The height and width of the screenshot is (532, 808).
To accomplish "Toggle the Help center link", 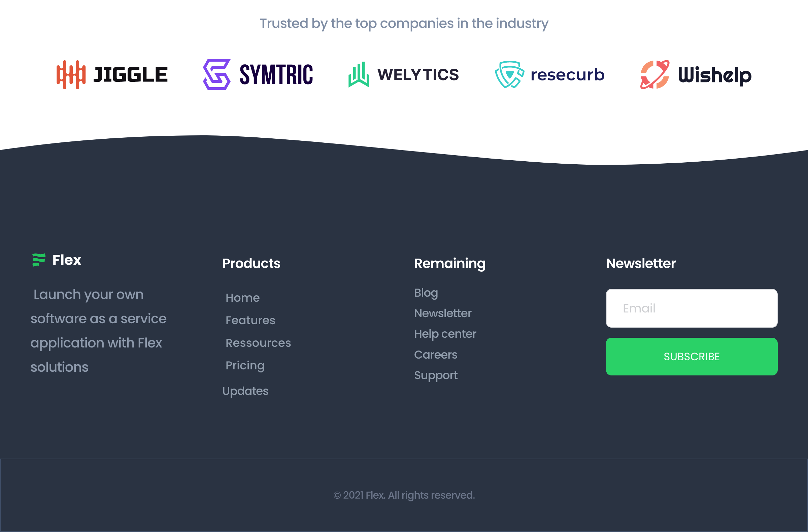I will [445, 334].
